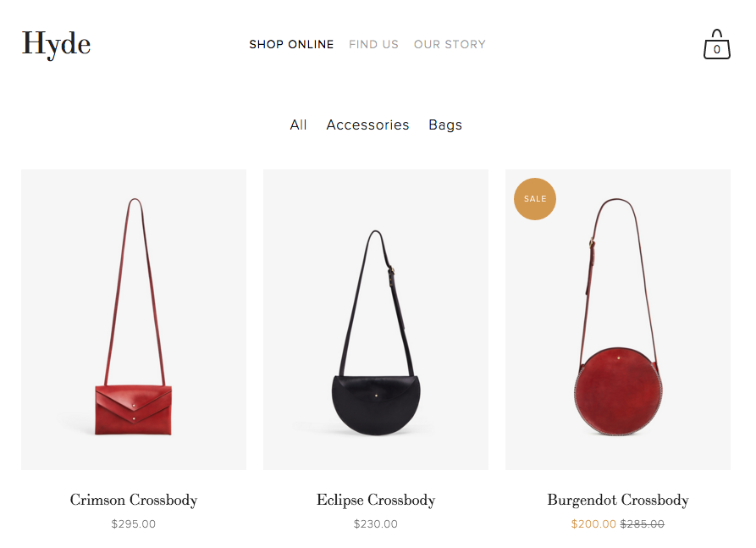Click the $230.00 price text
The width and height of the screenshot is (756, 548).
click(376, 524)
